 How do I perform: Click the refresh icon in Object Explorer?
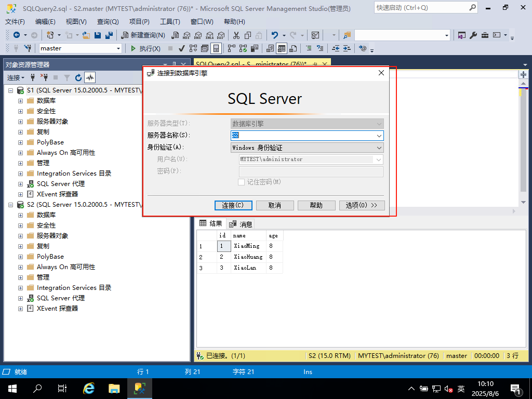[78, 78]
